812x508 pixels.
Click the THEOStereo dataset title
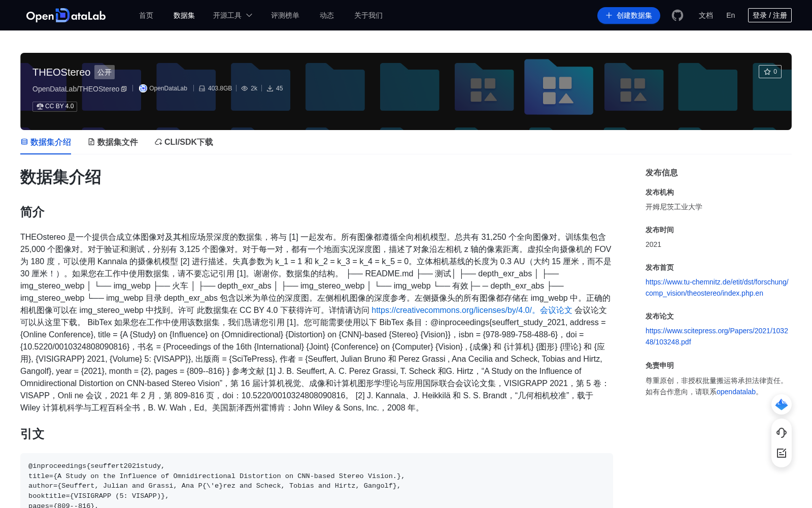pos(61,72)
